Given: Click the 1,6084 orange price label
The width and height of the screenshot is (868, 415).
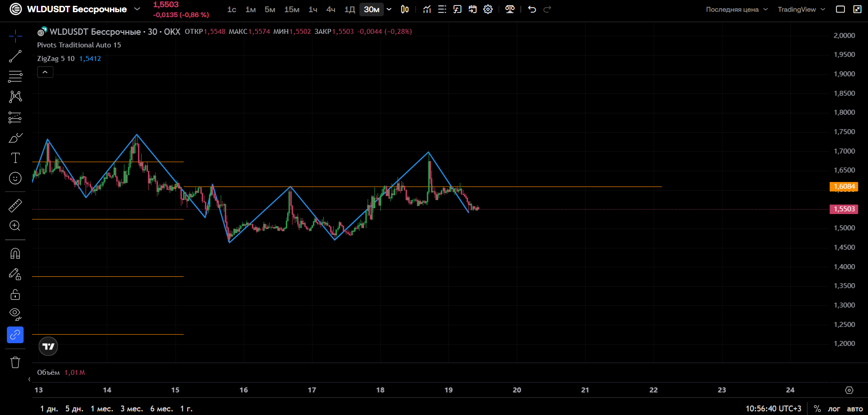Looking at the screenshot, I should click(x=844, y=187).
